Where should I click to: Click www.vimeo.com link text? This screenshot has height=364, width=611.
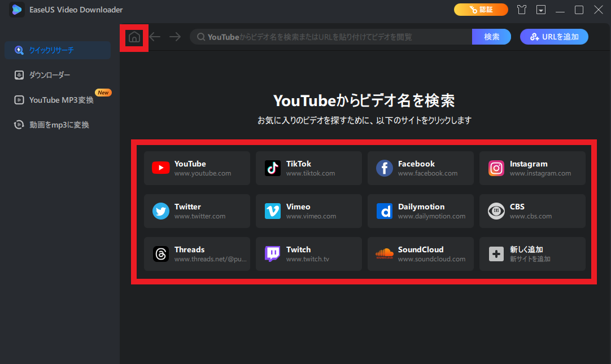tap(311, 216)
